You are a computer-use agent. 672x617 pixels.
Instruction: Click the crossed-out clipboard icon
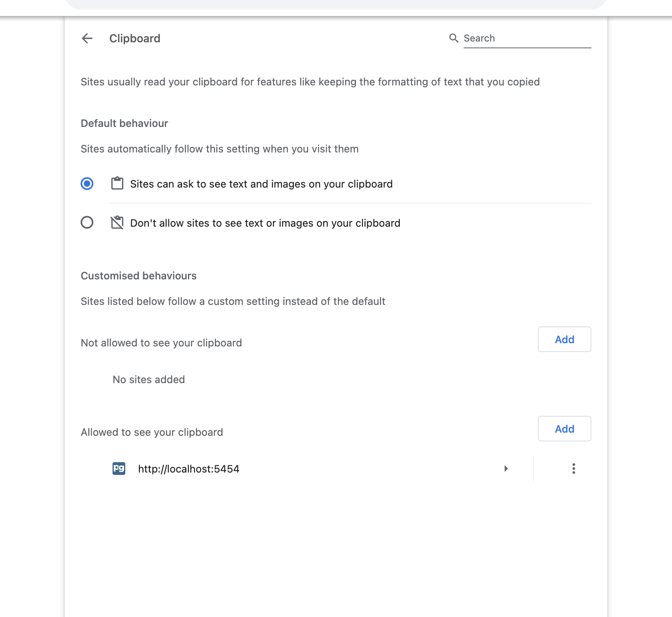[117, 222]
